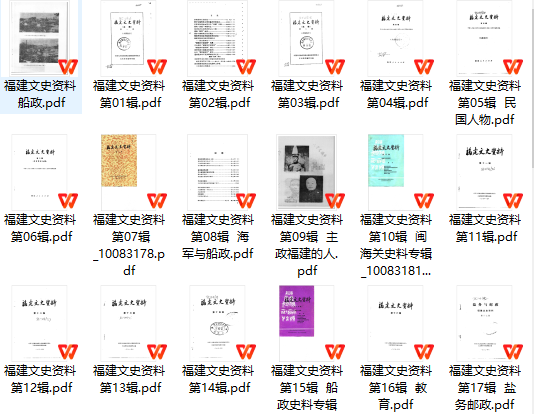Select the 第03辑.pdf file thumbnail
The image size is (534, 414).
pos(306,38)
